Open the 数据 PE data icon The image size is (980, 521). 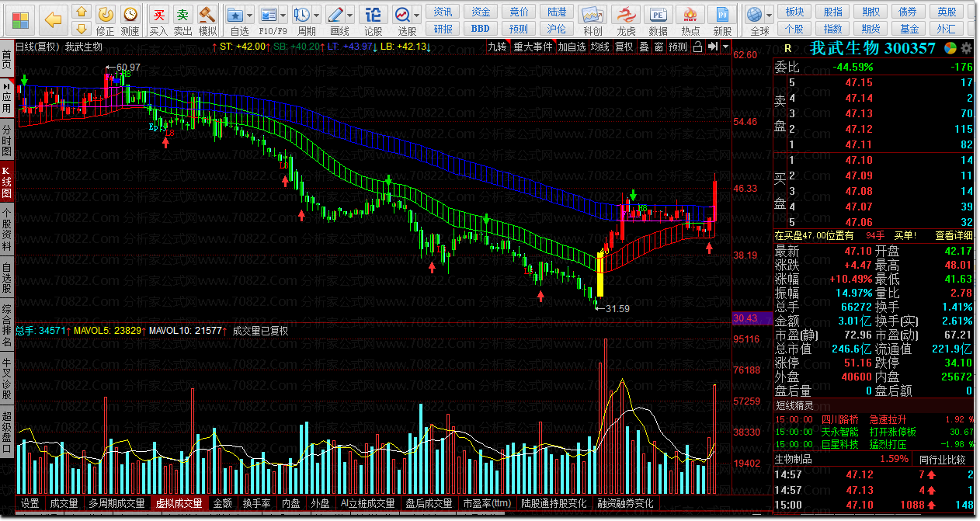click(658, 20)
